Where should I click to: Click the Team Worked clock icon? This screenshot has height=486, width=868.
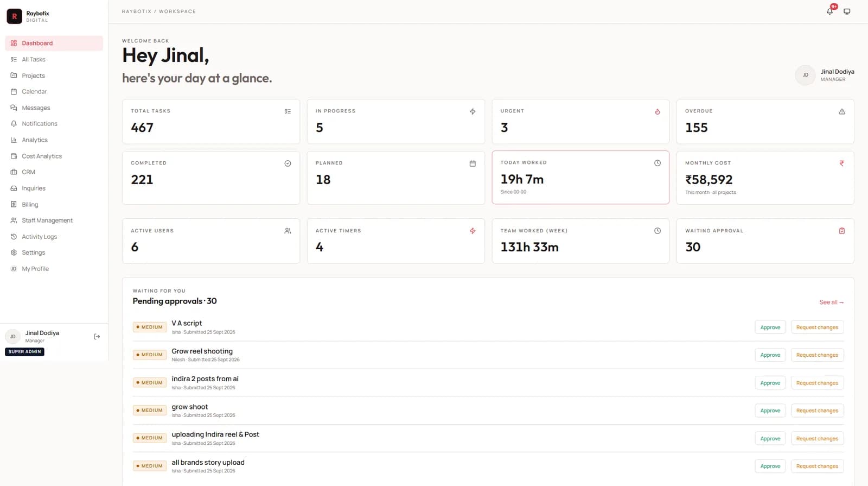(x=658, y=231)
